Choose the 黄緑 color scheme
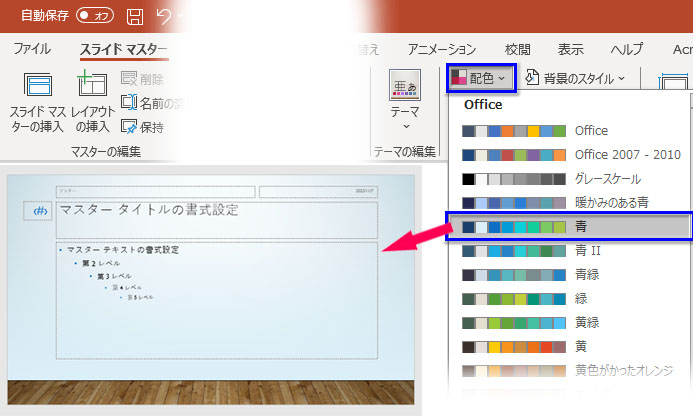The height and width of the screenshot is (416, 693). click(570, 322)
